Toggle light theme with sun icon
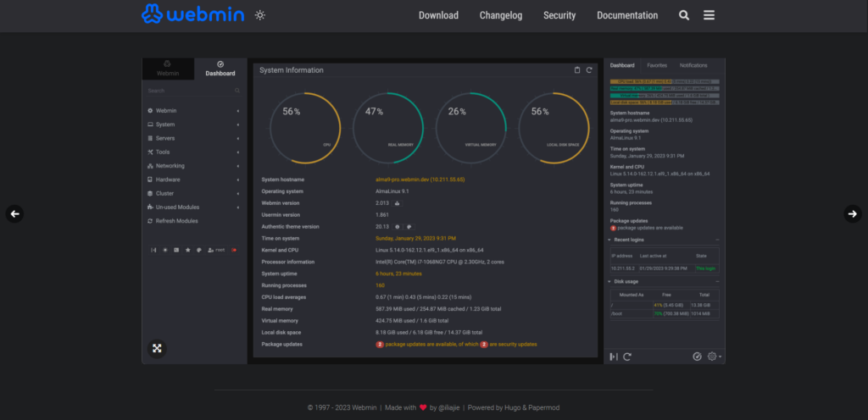Screen dimensions: 868x420 (260, 15)
